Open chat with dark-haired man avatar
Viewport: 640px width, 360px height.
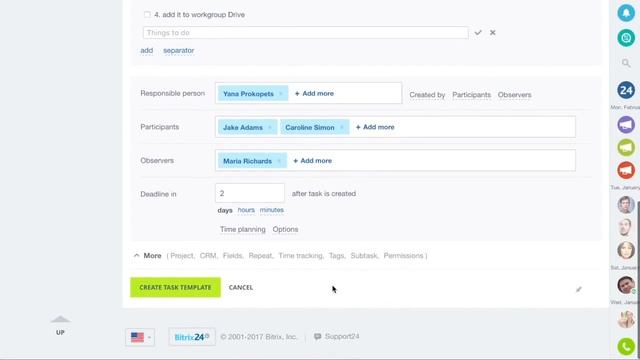click(626, 284)
